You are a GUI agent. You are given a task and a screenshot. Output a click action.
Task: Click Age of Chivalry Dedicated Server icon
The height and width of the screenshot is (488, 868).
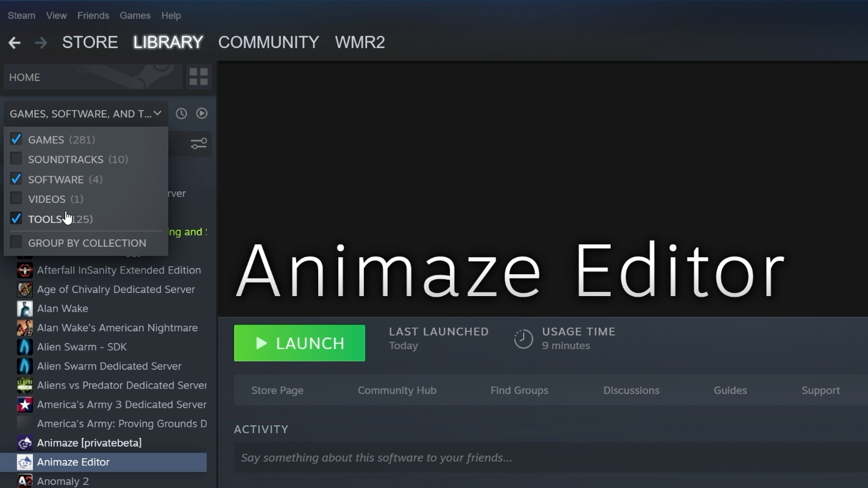click(x=25, y=289)
